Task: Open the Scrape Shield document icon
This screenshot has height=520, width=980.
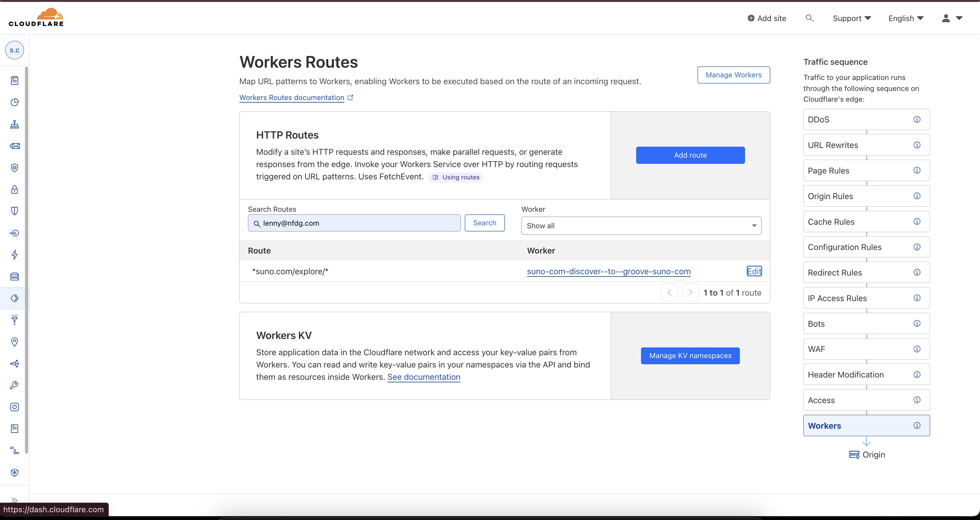Action: click(x=15, y=429)
